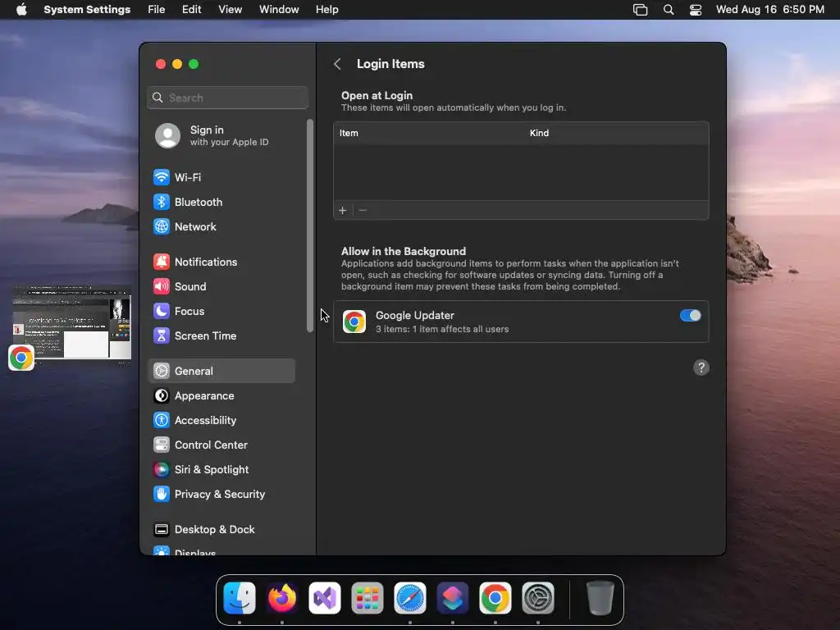The image size is (840, 630).
Task: Open the help question mark button
Action: tap(701, 367)
